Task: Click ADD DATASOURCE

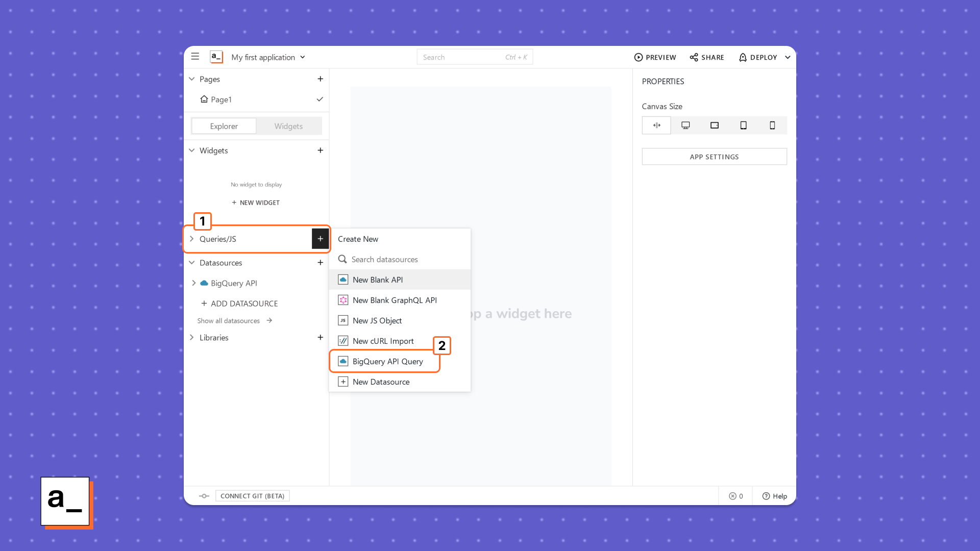Action: [x=239, y=304]
